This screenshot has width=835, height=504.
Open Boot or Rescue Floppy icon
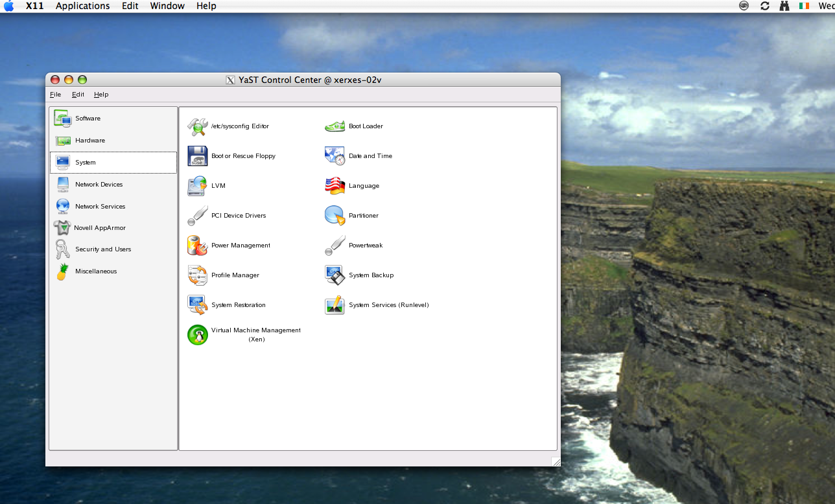pyautogui.click(x=198, y=156)
